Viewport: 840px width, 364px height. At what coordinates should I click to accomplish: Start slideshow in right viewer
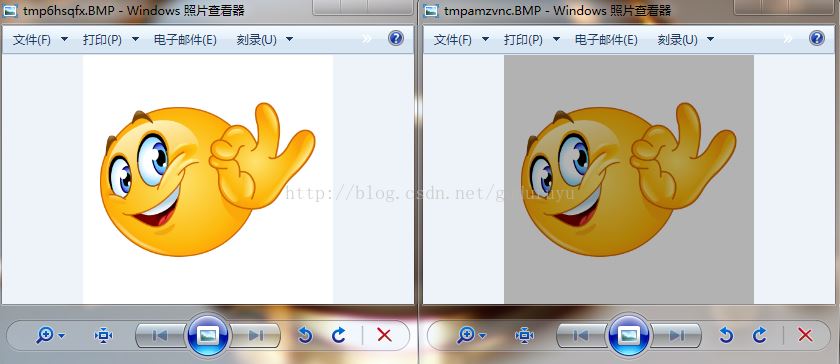628,336
